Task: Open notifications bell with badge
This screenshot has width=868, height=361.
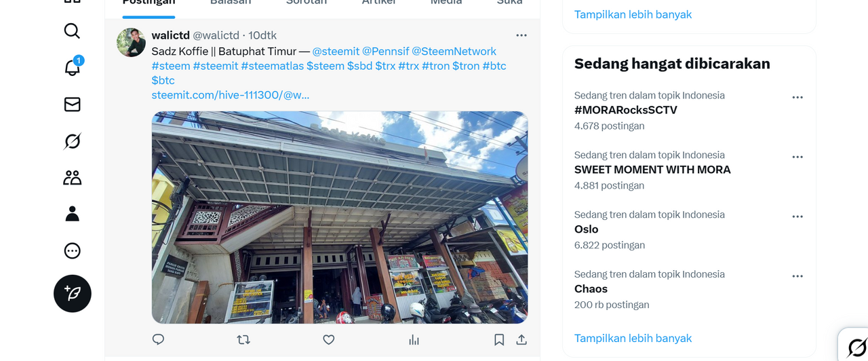Action: click(x=72, y=67)
